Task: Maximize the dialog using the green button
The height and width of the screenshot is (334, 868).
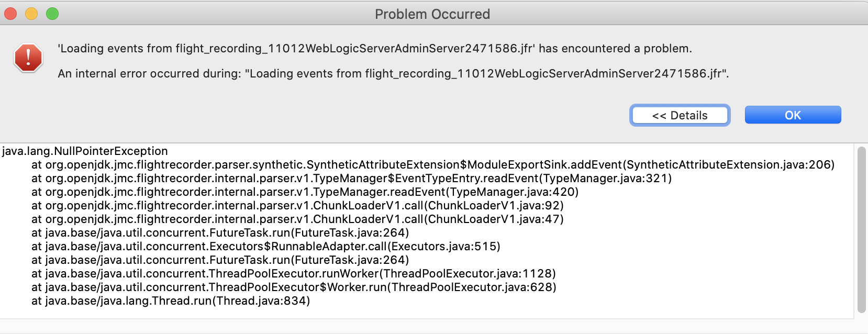Action: (52, 14)
